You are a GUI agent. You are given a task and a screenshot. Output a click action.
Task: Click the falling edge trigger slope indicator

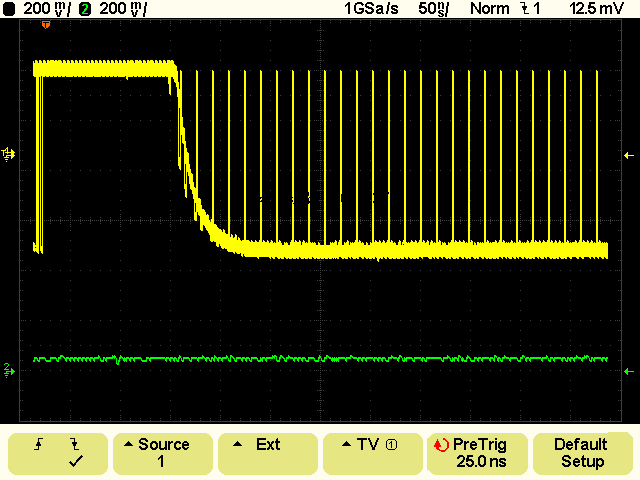point(525,9)
